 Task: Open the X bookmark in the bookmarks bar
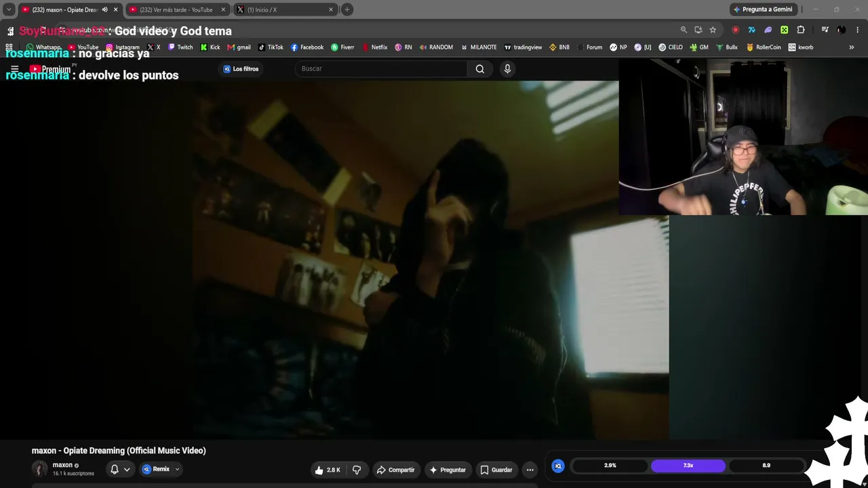click(153, 47)
